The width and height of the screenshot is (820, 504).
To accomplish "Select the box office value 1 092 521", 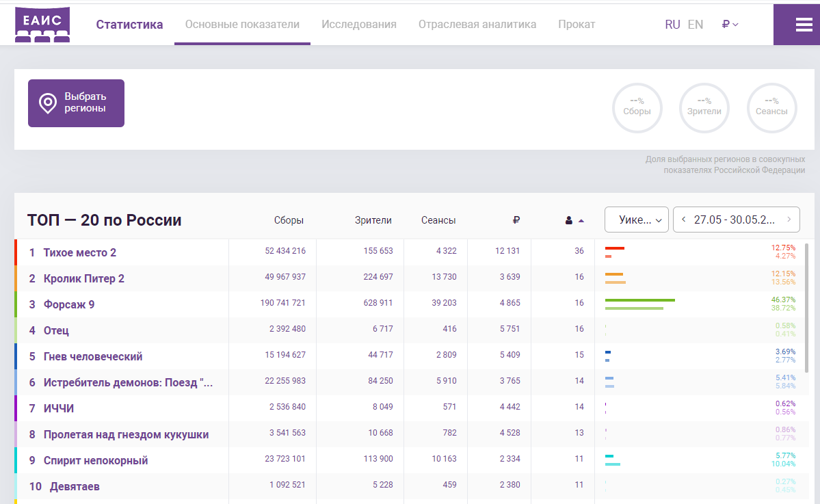I will pos(287,485).
